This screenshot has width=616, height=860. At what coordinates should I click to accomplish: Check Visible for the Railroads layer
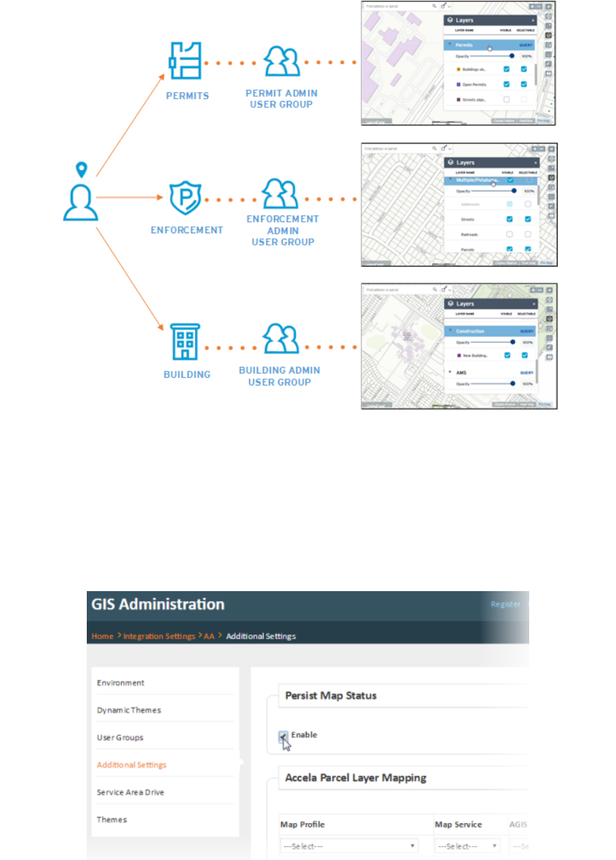tap(510, 233)
